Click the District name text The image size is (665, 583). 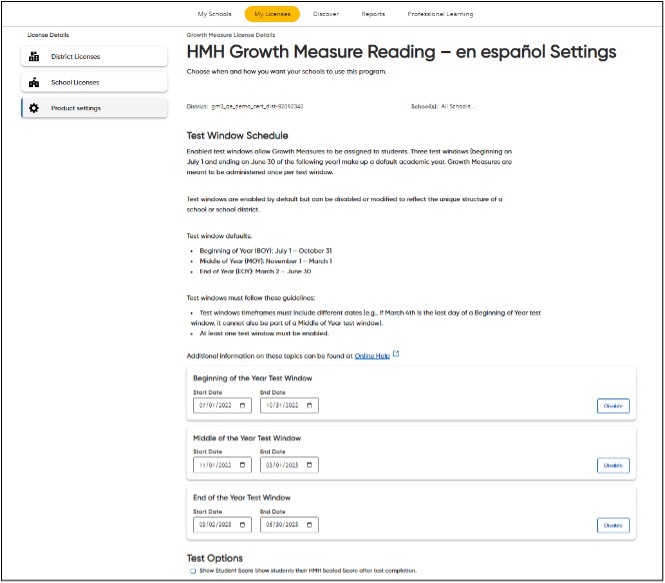tap(245, 106)
